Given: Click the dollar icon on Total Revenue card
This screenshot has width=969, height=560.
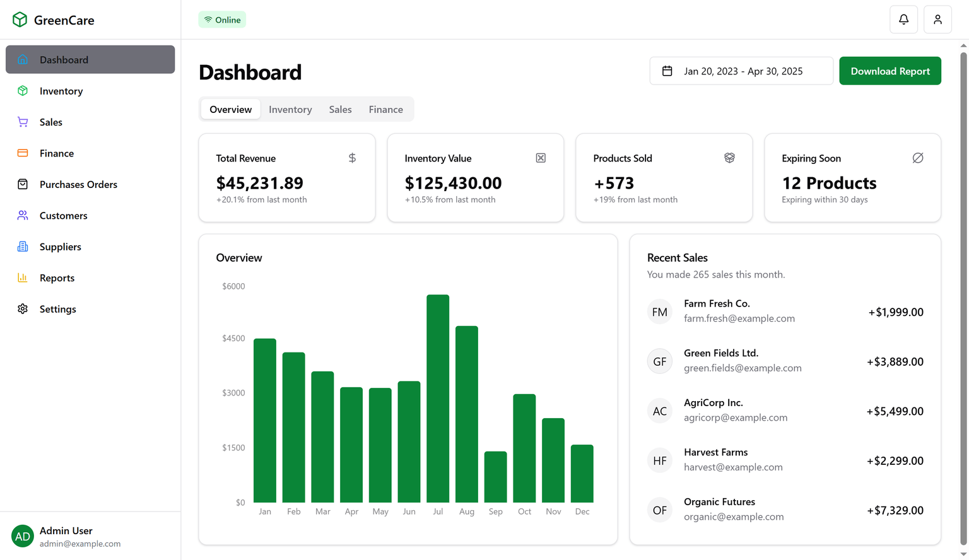Looking at the screenshot, I should click(352, 158).
